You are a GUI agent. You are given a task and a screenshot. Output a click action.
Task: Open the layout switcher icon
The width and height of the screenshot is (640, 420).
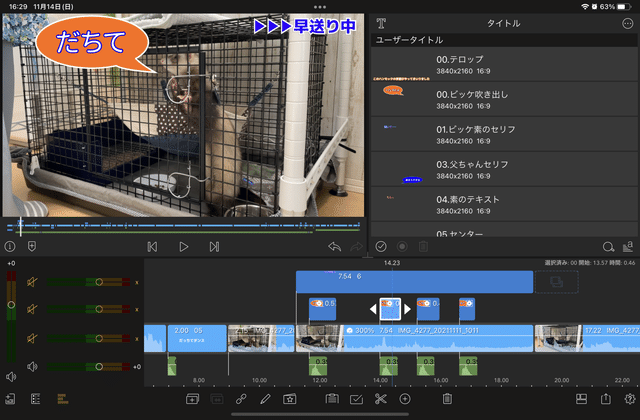[581, 399]
